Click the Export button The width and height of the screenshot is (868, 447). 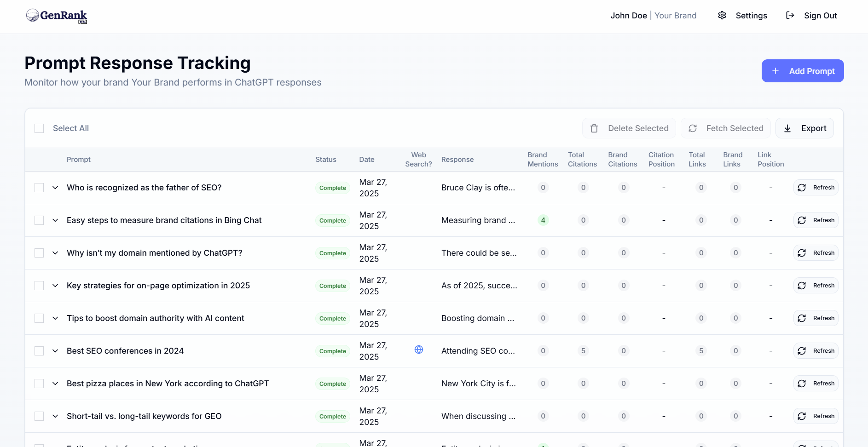coord(804,128)
